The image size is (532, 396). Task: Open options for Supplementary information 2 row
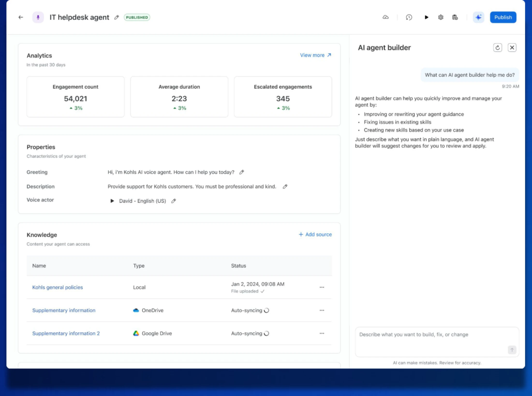[x=322, y=333]
